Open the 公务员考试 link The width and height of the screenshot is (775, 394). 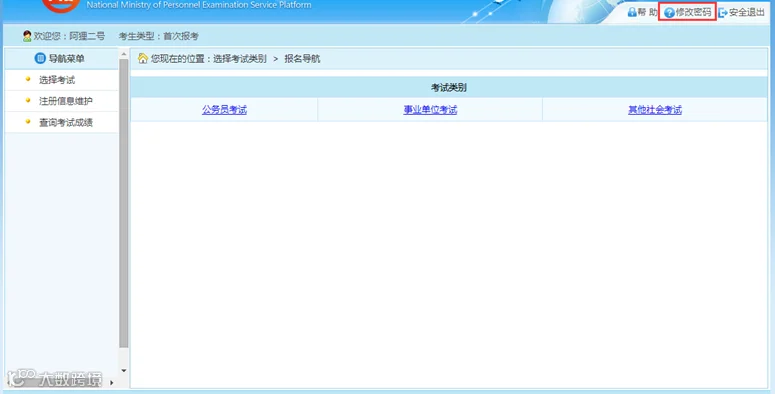[x=224, y=110]
